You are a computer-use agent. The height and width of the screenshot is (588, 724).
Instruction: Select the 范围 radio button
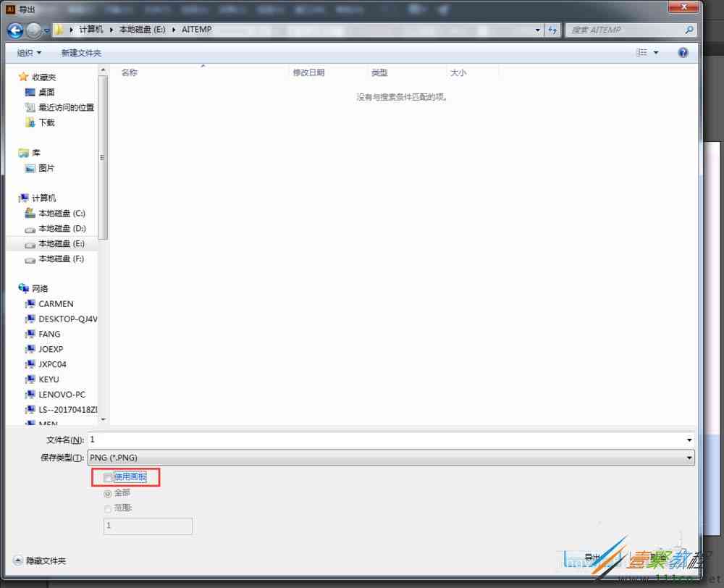click(x=108, y=508)
